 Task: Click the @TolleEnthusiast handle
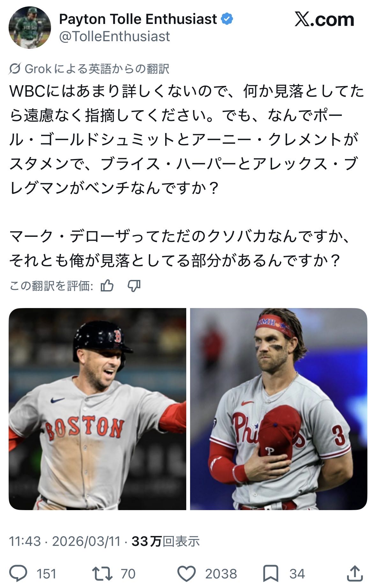click(x=114, y=36)
